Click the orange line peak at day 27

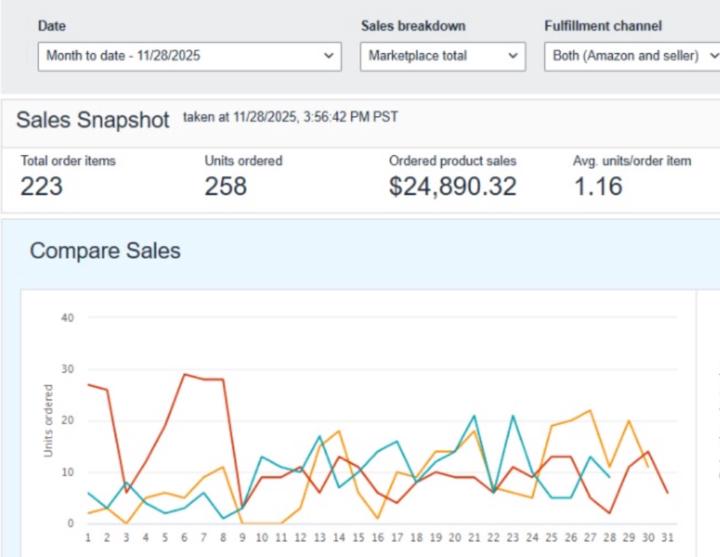point(590,410)
